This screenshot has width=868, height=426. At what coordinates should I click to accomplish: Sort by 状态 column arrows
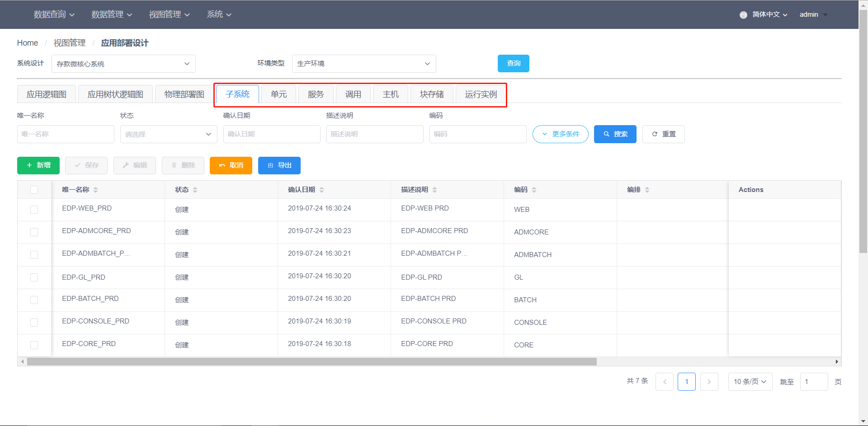(195, 190)
